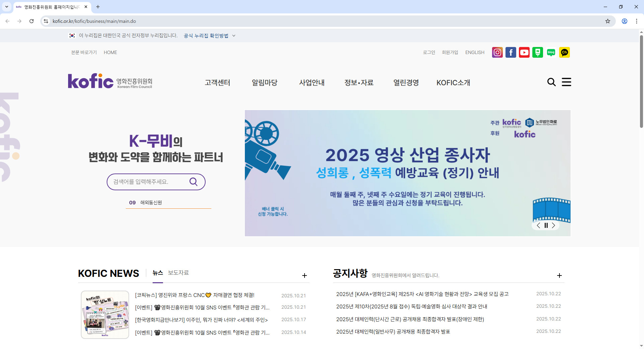This screenshot has width=644, height=349.
Task: Reload the page in the browser
Action: tap(32, 21)
